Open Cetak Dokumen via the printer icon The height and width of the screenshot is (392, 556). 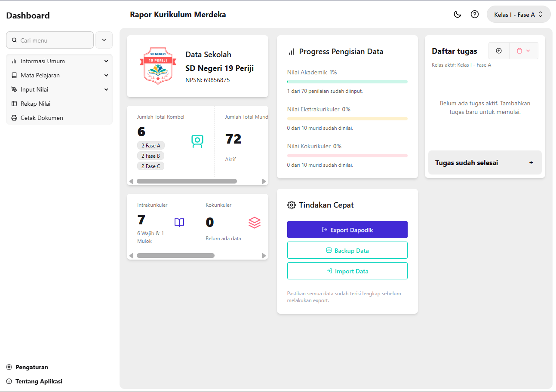pos(13,118)
